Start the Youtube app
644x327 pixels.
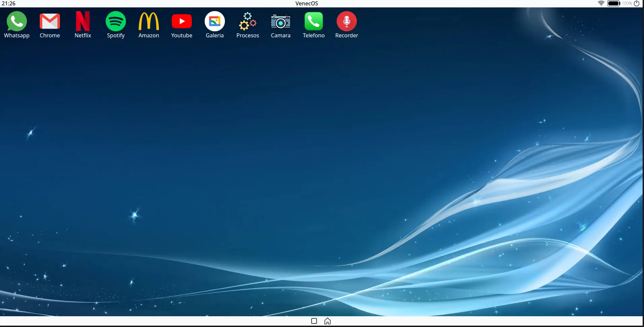coord(181,22)
